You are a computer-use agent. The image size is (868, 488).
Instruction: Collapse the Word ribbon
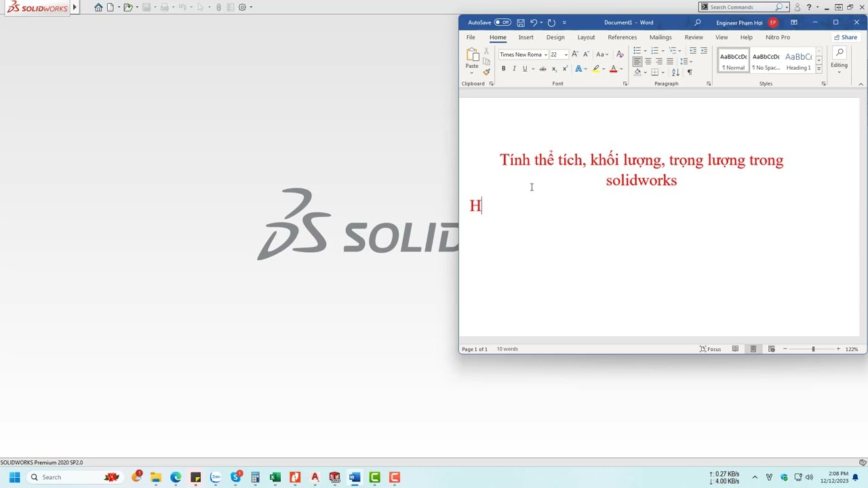(861, 83)
